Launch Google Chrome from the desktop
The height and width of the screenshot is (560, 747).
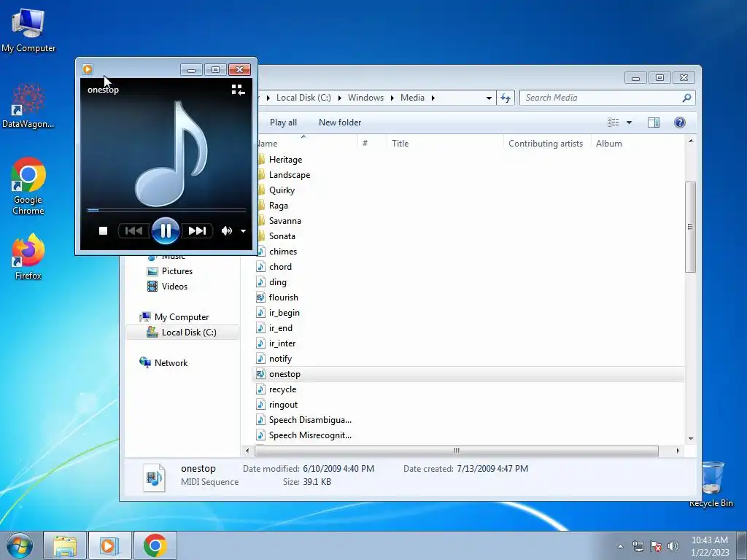click(28, 186)
